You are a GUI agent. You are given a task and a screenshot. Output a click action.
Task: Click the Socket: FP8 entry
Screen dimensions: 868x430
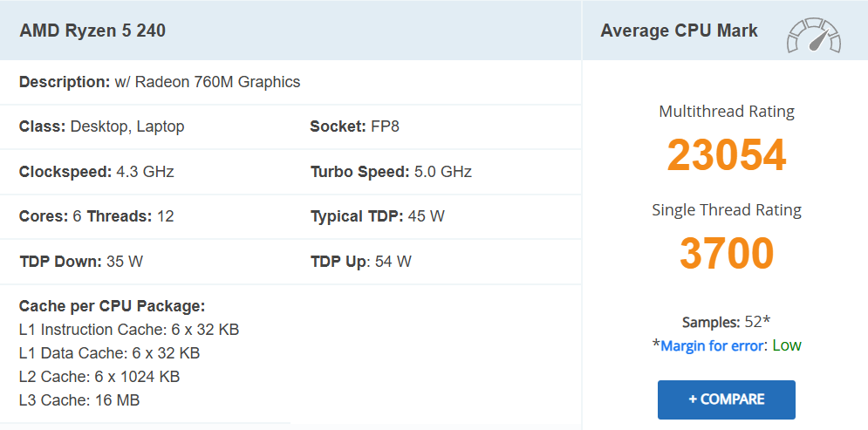pos(354,126)
